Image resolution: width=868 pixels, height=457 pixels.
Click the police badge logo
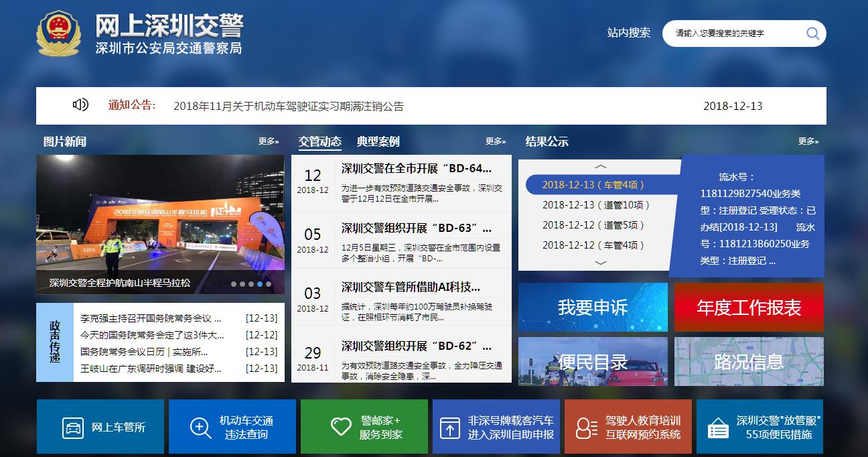[59, 32]
